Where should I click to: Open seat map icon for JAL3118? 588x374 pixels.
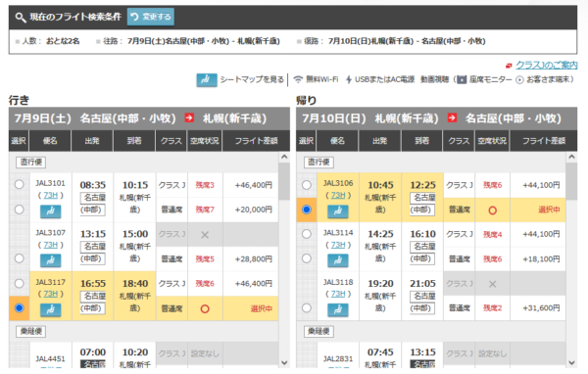coord(338,309)
